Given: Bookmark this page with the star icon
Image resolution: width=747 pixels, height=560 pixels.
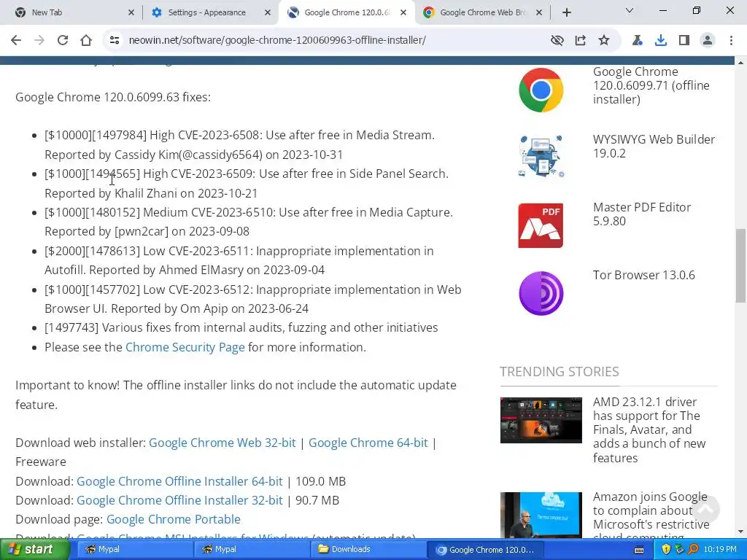Looking at the screenshot, I should tap(603, 40).
